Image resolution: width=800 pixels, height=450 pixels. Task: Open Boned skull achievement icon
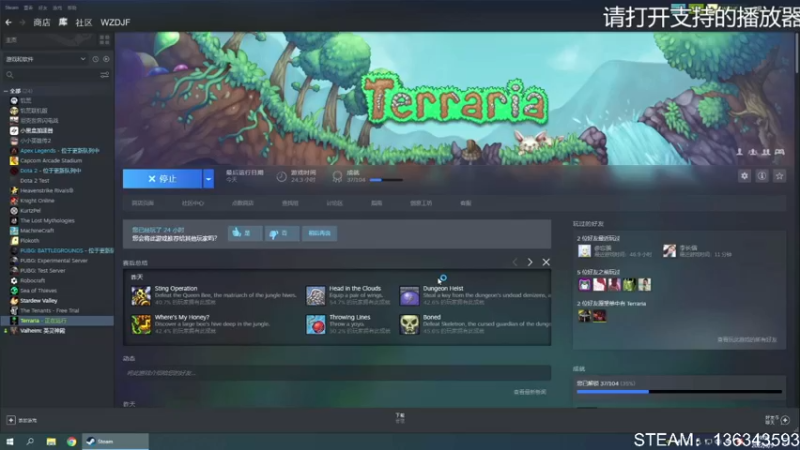coord(409,324)
